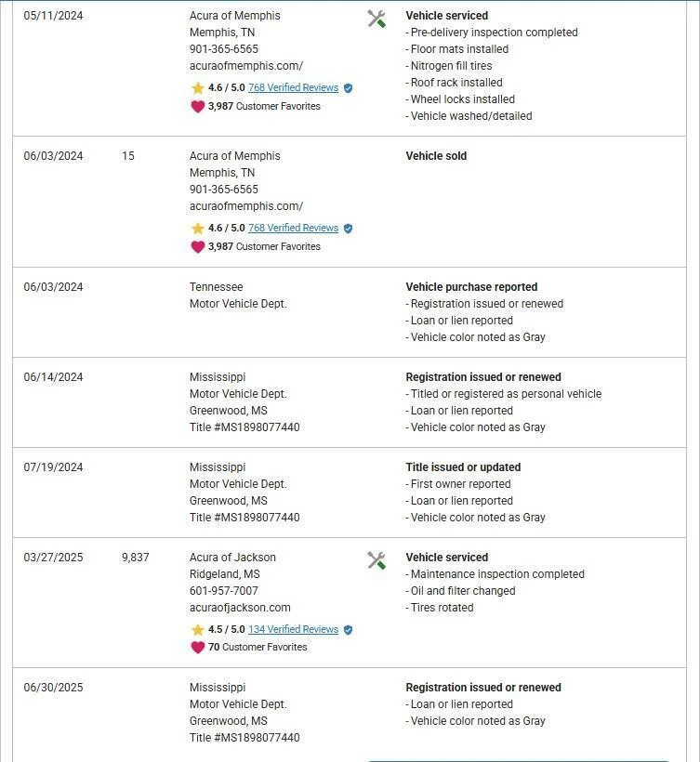The width and height of the screenshot is (700, 762).
Task: Open the 134 Verified Reviews link
Action: (293, 630)
